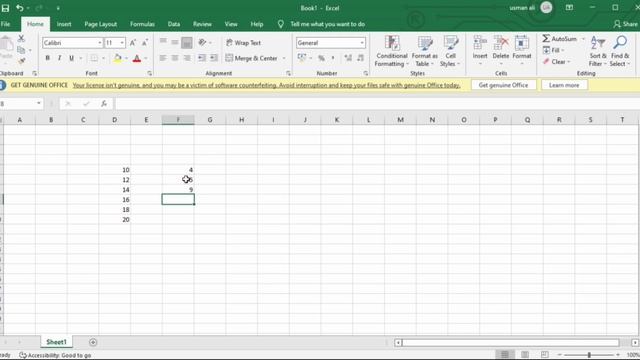This screenshot has height=360, width=640.
Task: Open Cell Styles gallery
Action: [450, 51]
